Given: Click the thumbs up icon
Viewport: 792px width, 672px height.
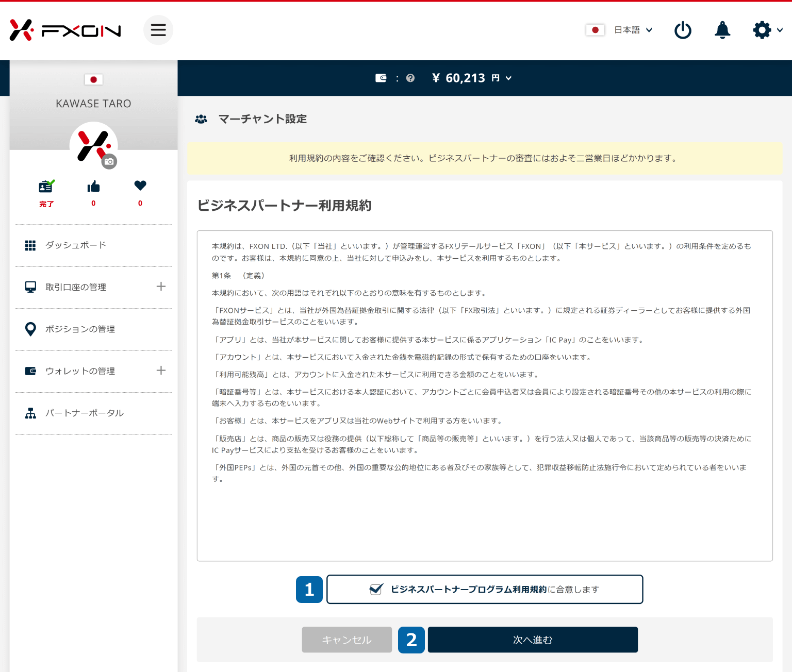Looking at the screenshot, I should coord(93,186).
